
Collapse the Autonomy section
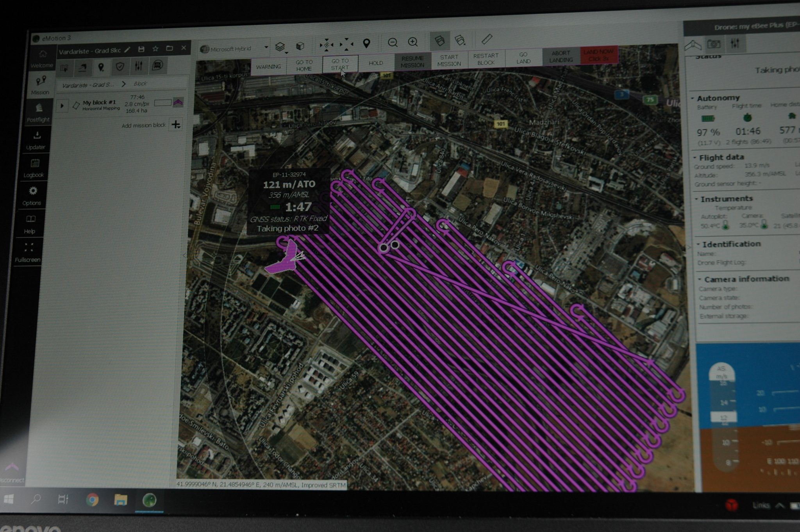[x=692, y=98]
